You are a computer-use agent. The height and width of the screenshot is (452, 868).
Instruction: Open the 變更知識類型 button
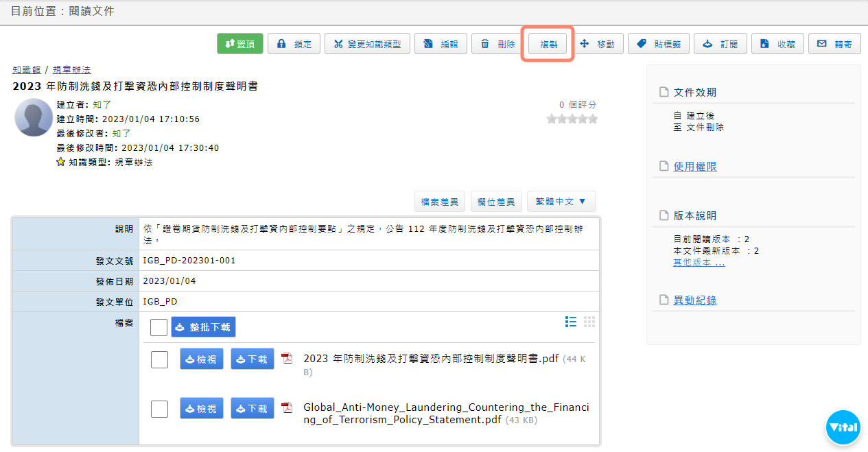pos(367,44)
